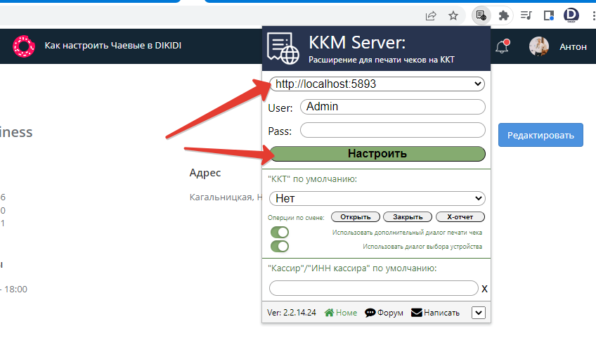Screen dimensions: 596x364
Task: Open the ККТ по умолчанию dropdown showing Нет
Action: [377, 198]
